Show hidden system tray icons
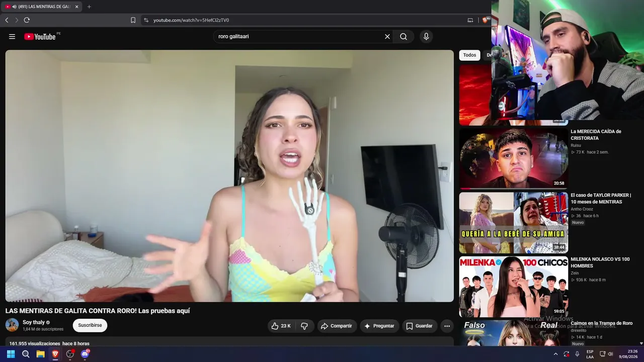Viewport: 644px width, 362px height. [x=555, y=354]
